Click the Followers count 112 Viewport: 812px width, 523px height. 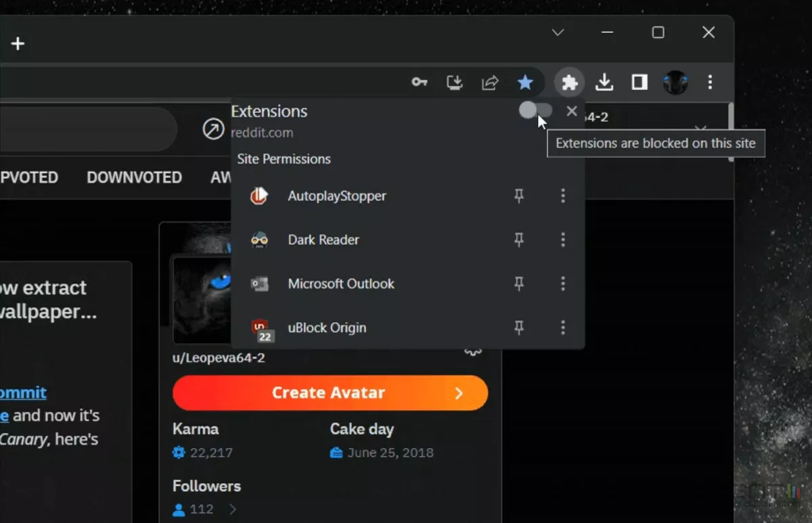coord(202,509)
